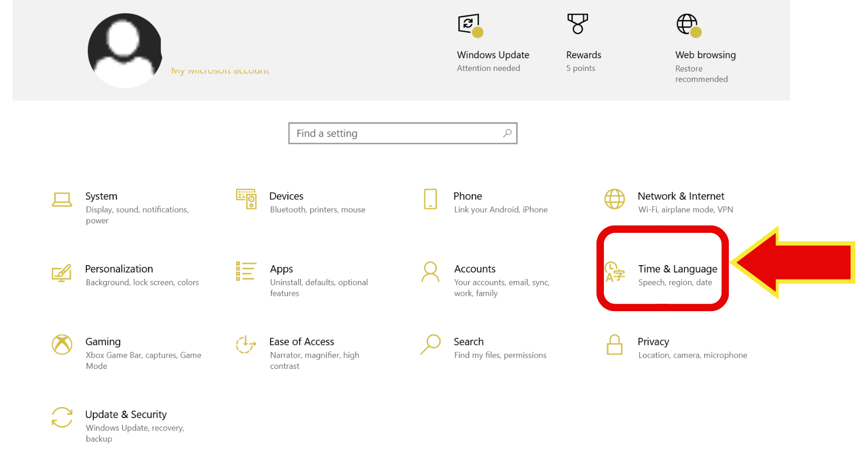The height and width of the screenshot is (453, 868).
Task: Click "Windows Update, recovery, backup" description
Action: pyautogui.click(x=135, y=433)
